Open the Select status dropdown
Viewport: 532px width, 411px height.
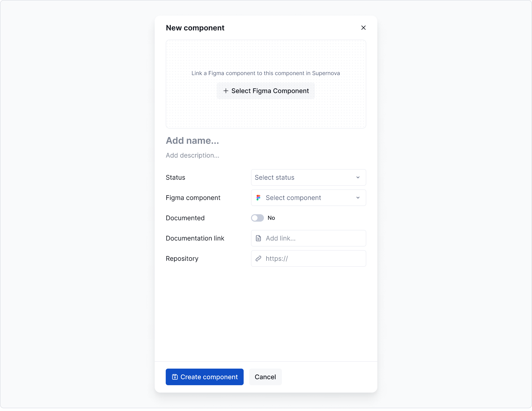click(x=308, y=177)
